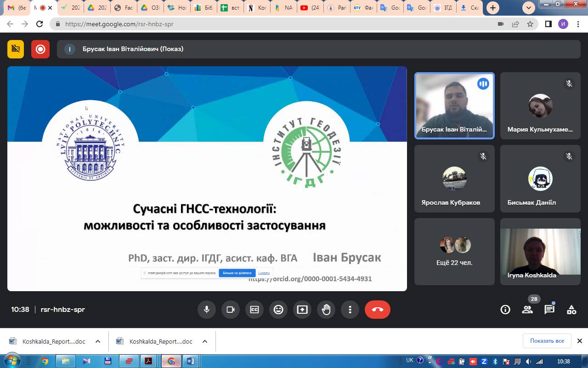The image size is (588, 368).
Task: Open Word from the taskbar
Action: coord(191,361)
